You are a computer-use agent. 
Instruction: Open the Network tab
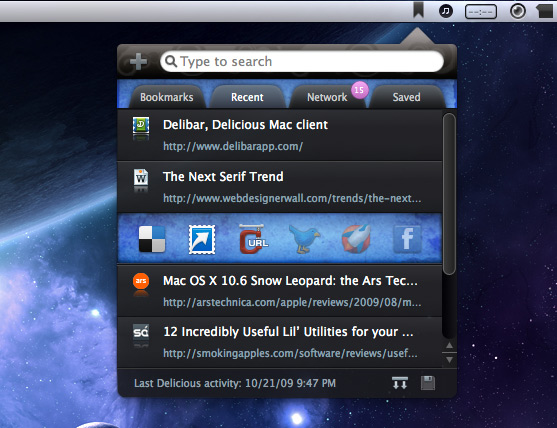click(x=327, y=97)
